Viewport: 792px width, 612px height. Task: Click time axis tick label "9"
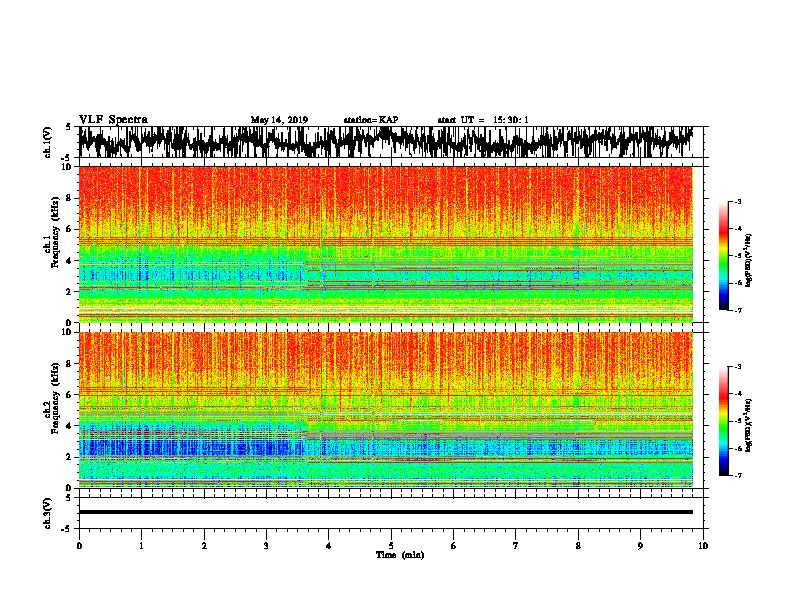pos(640,546)
